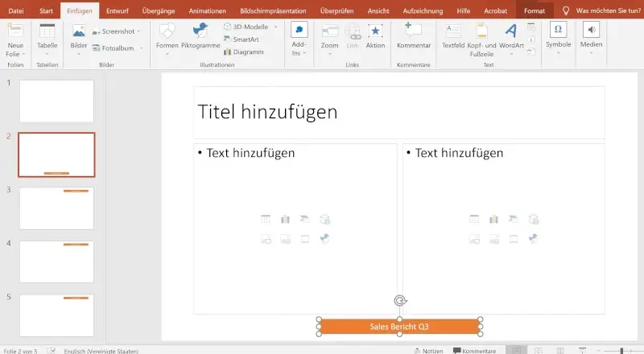Add a new Kommentar
Image resolution: width=644 pixels, height=354 pixels.
[x=414, y=36]
